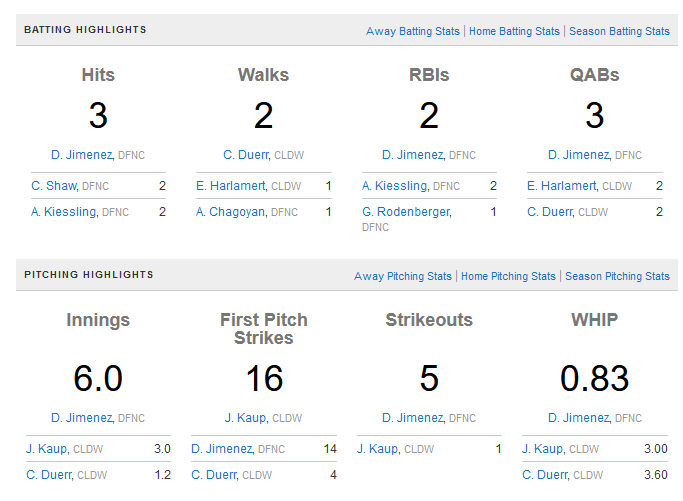
Task: Click A. Kiessling in the RBIs list
Action: click(x=396, y=185)
